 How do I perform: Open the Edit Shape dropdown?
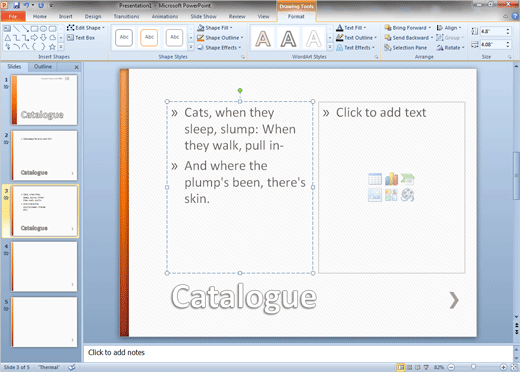tap(86, 28)
